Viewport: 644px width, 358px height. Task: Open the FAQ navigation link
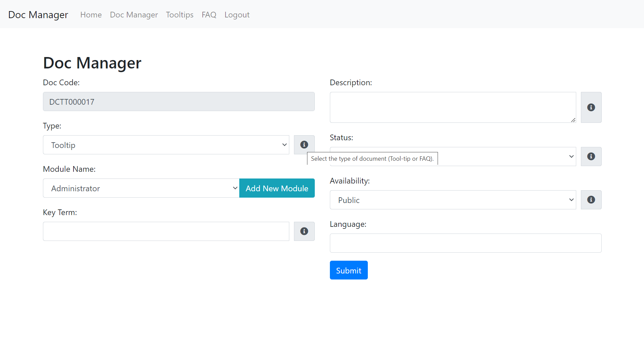tap(209, 15)
